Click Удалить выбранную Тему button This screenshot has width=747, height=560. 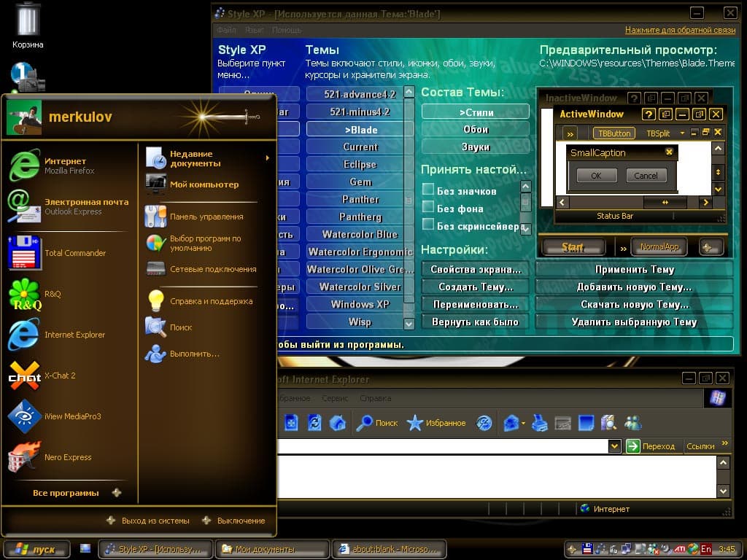(635, 322)
